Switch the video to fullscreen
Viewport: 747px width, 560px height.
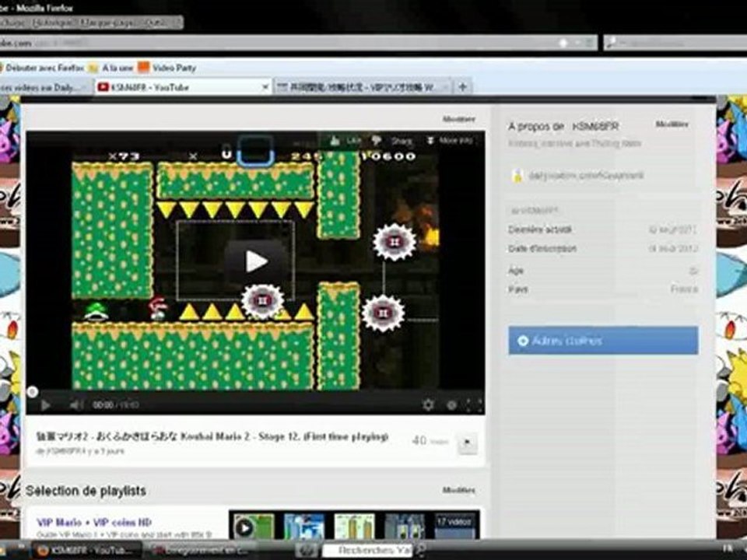tap(474, 405)
